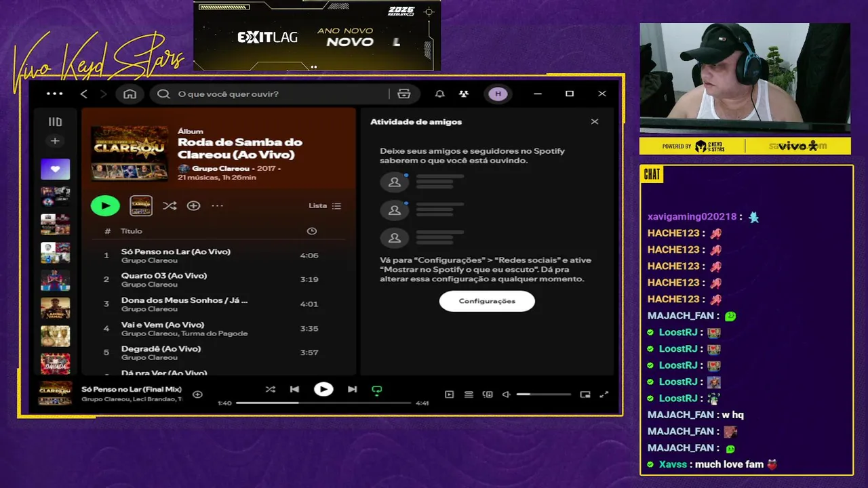
Task: Close the 'Atividade de amigos' panel
Action: click(595, 122)
